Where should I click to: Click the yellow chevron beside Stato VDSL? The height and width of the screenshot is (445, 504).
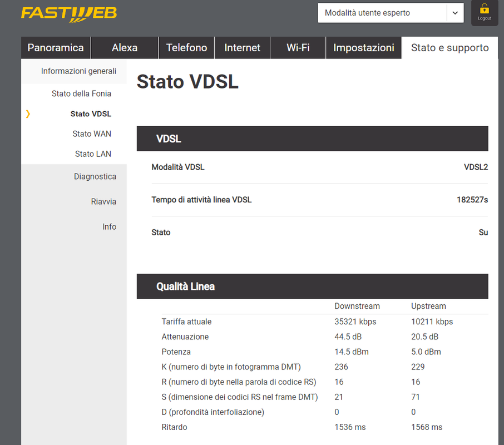click(x=28, y=113)
